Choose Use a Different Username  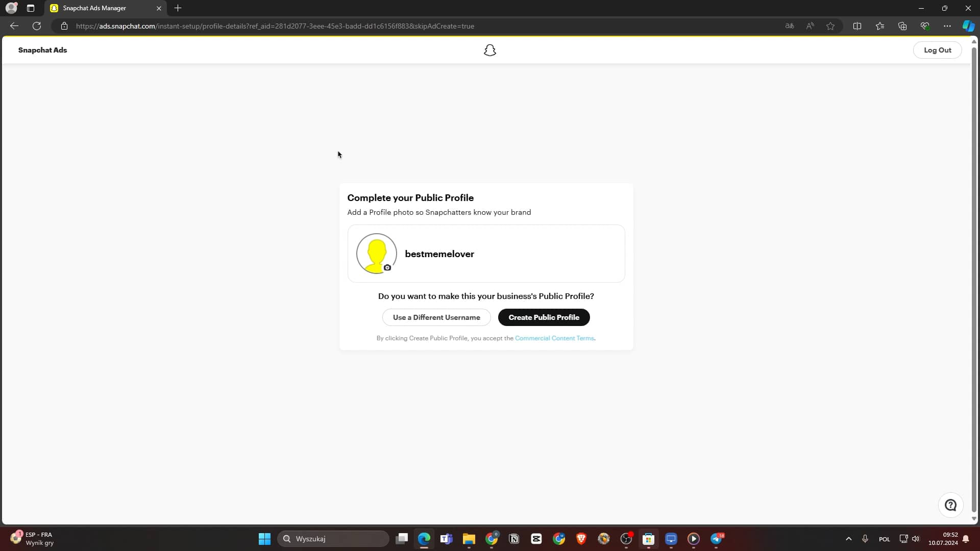[436, 317]
